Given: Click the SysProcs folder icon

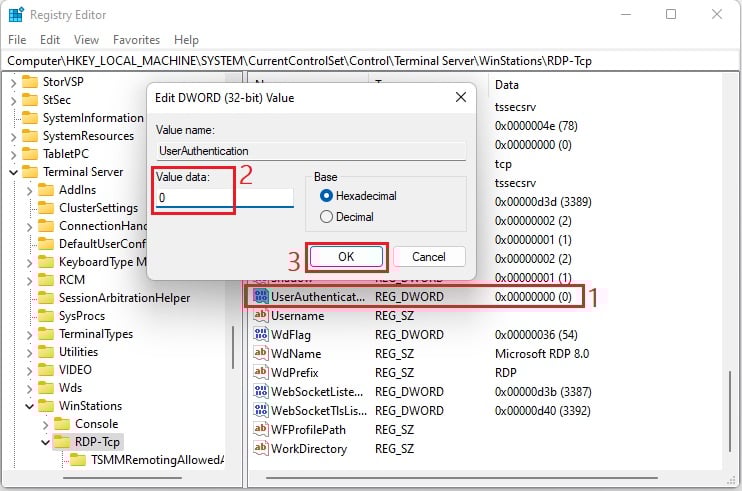Looking at the screenshot, I should [46, 316].
